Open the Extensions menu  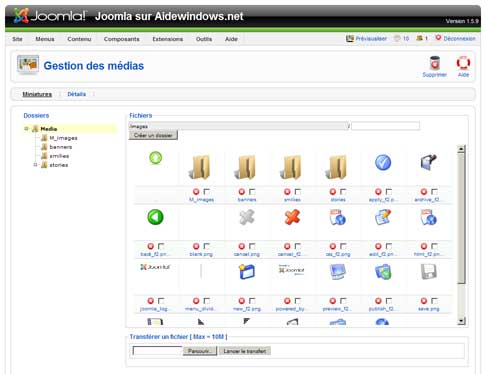coord(168,39)
